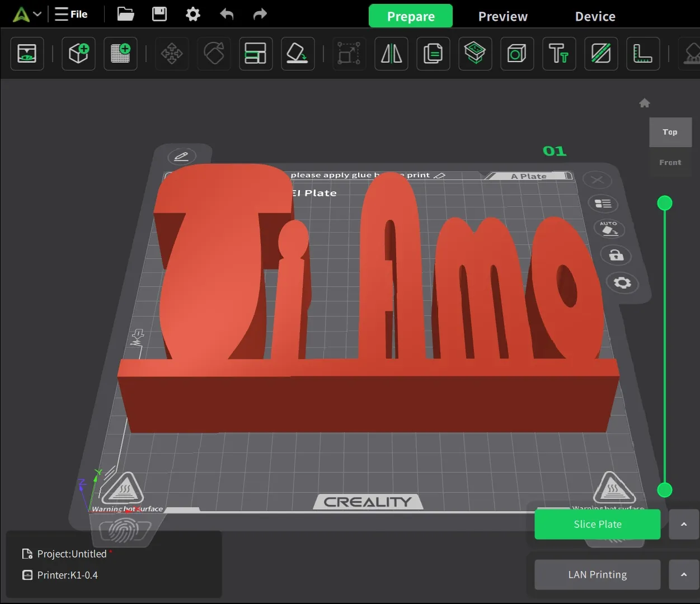
Task: Click the diagonal-striped square tool icon
Action: click(601, 54)
